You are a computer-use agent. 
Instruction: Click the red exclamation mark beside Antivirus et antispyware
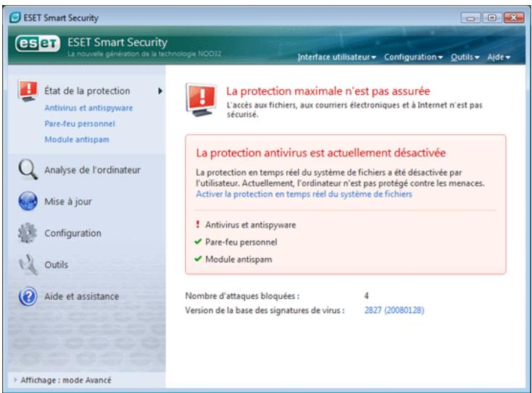pyautogui.click(x=198, y=224)
